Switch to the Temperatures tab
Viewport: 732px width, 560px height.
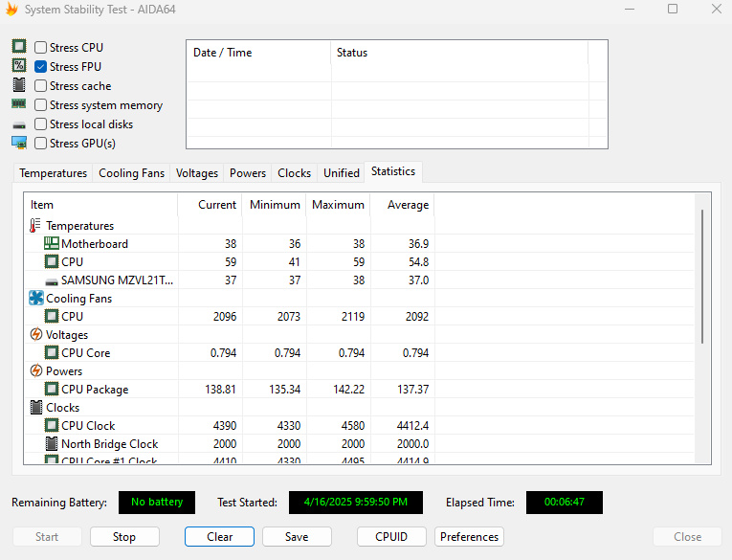[54, 173]
